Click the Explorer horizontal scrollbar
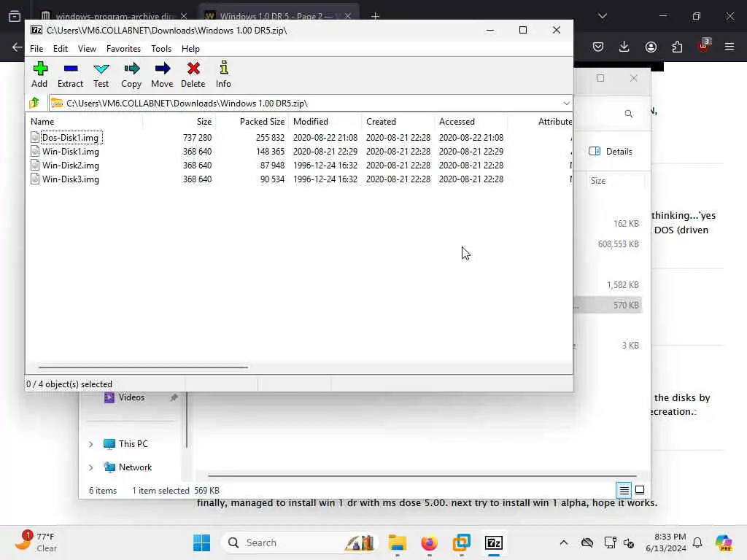 pos(422,475)
